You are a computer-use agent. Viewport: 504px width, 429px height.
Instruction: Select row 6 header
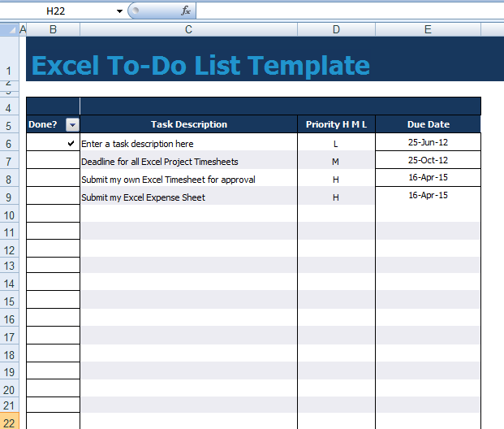(9, 144)
